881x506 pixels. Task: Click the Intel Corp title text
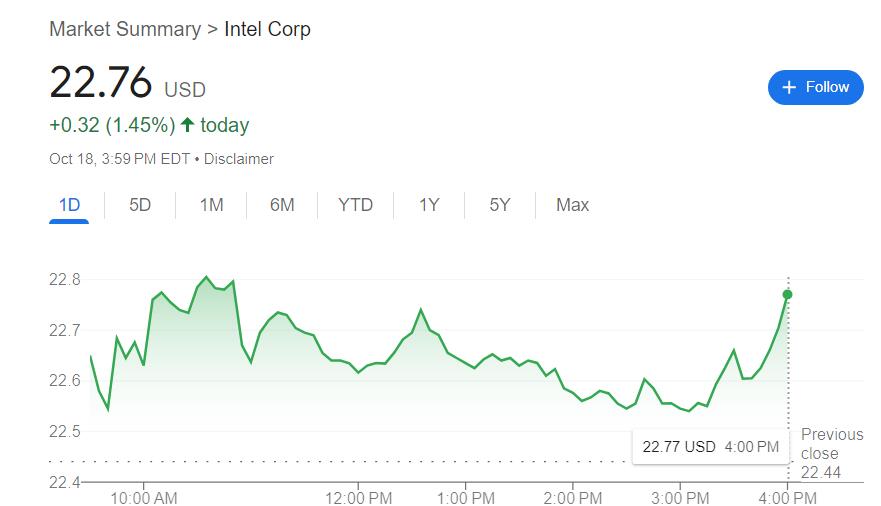coord(267,29)
